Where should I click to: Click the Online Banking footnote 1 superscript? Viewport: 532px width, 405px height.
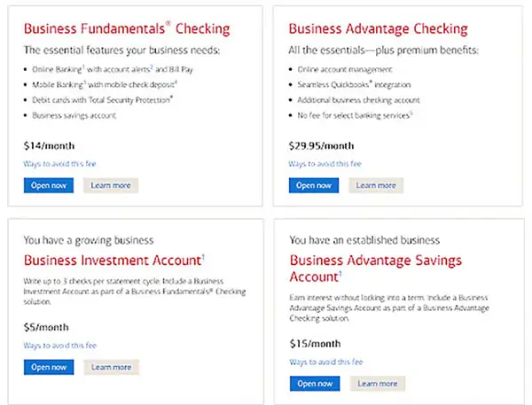tap(83, 66)
